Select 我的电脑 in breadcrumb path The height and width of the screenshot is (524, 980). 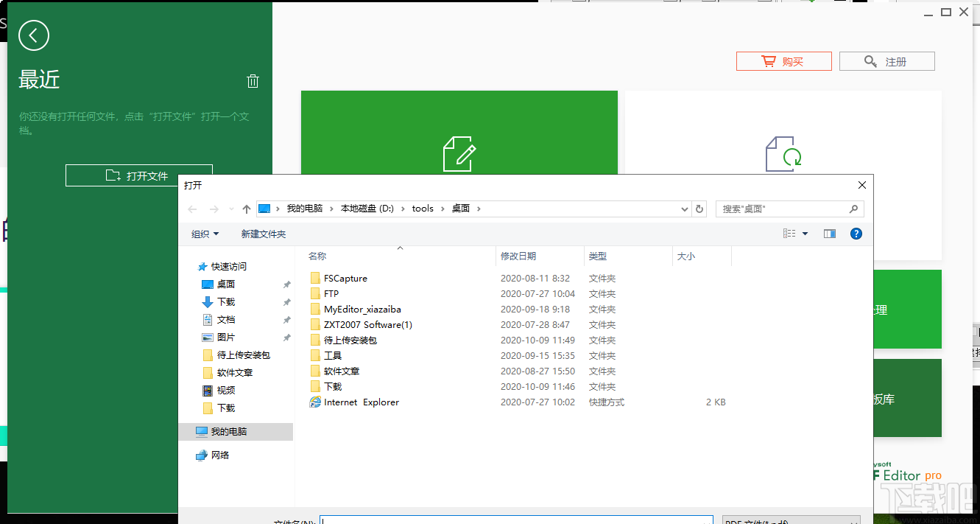(305, 209)
